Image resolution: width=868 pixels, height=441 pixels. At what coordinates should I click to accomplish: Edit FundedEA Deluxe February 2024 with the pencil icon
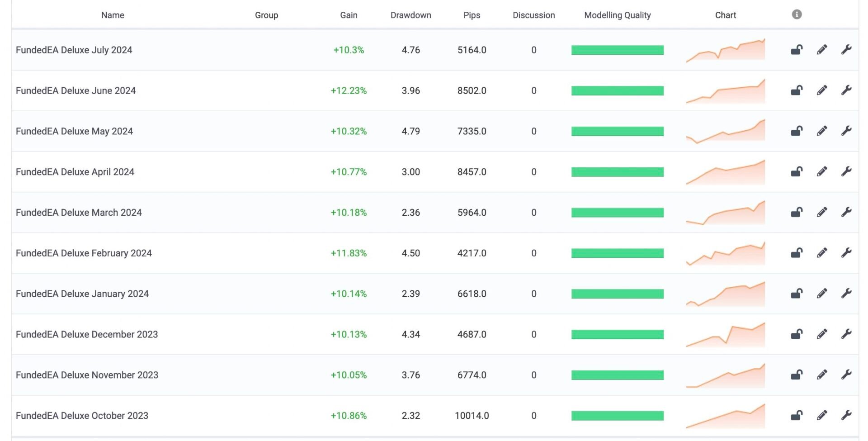822,253
